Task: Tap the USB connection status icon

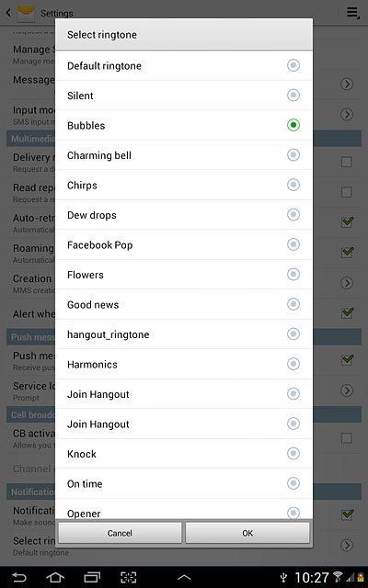Action: [284, 577]
